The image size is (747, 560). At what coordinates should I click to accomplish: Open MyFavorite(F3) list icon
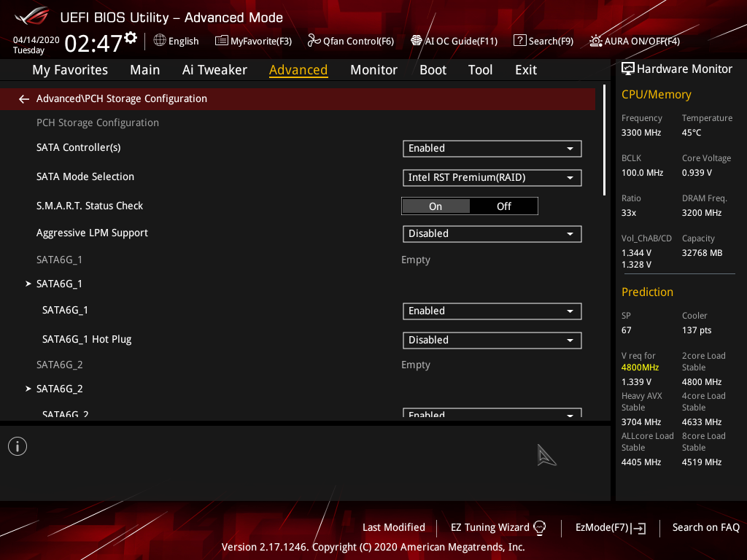tap(221, 41)
